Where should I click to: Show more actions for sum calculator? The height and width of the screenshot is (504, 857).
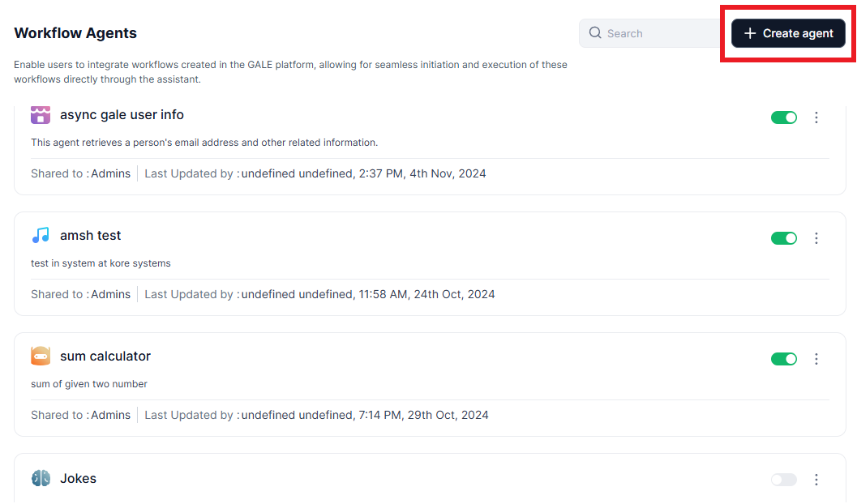click(x=816, y=359)
